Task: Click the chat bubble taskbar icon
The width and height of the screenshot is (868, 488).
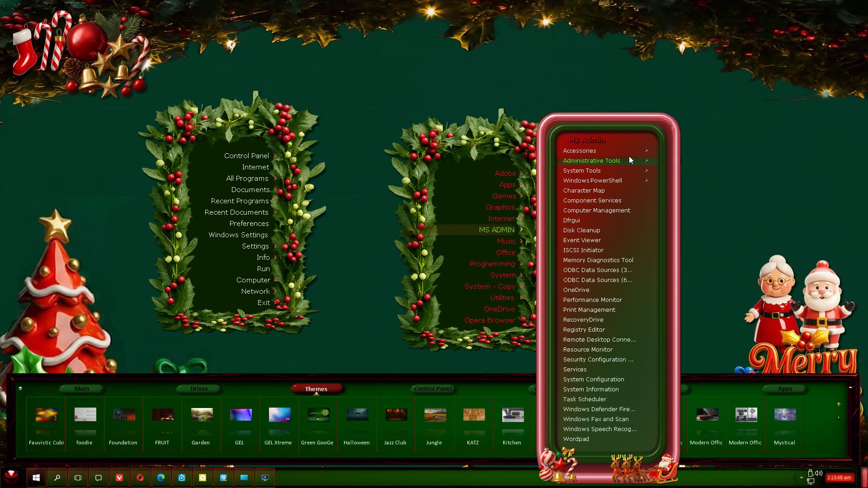Action: (99, 478)
